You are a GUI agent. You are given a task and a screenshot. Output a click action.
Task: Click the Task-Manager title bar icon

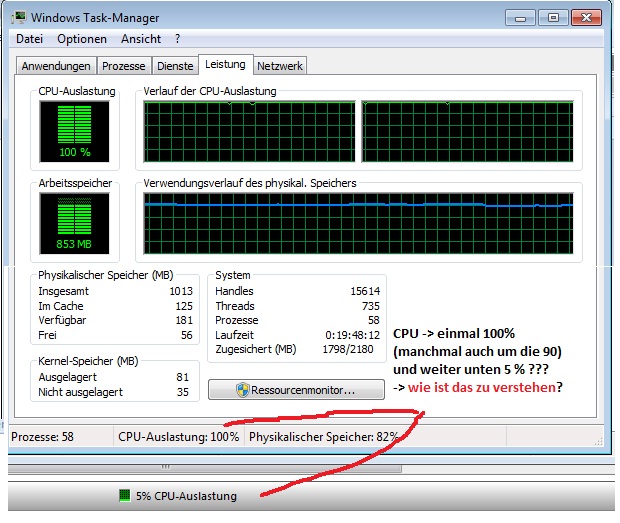[x=19, y=17]
